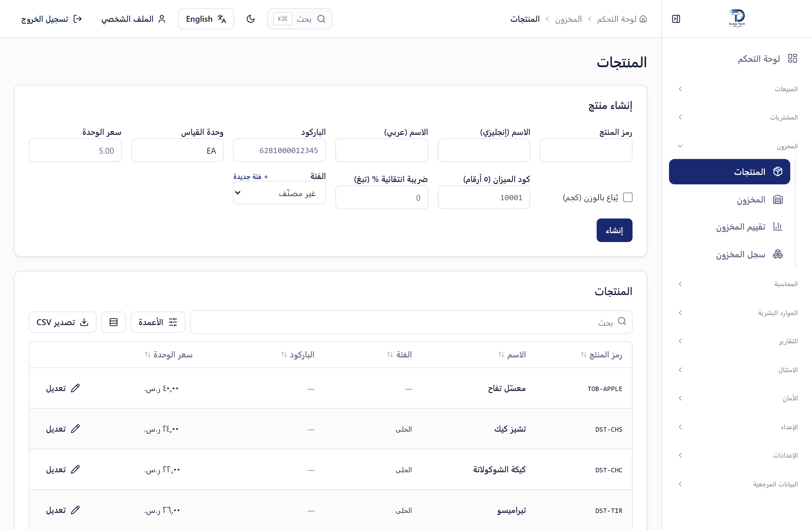Toggle dark mode moon icon
The height and width of the screenshot is (530, 812).
tap(251, 19)
